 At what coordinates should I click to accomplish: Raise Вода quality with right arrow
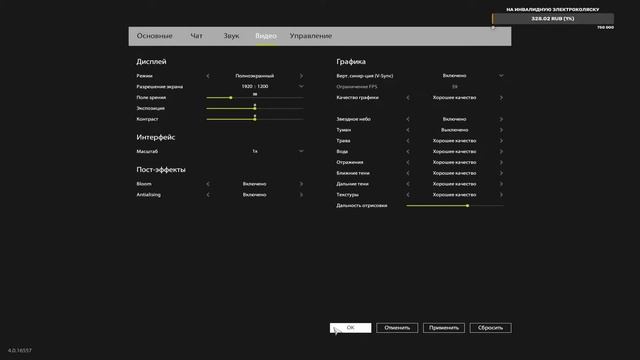pyautogui.click(x=501, y=151)
